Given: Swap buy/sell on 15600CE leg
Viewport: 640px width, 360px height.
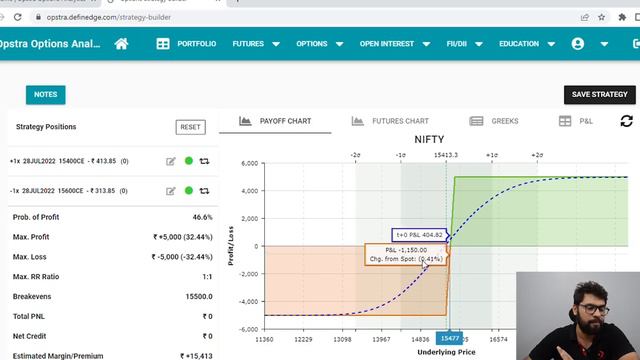Looking at the screenshot, I should click(x=204, y=191).
